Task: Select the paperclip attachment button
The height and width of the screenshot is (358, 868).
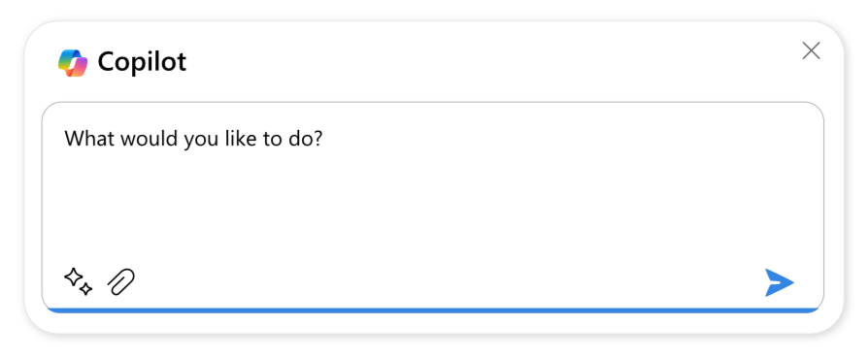Action: coord(121,281)
